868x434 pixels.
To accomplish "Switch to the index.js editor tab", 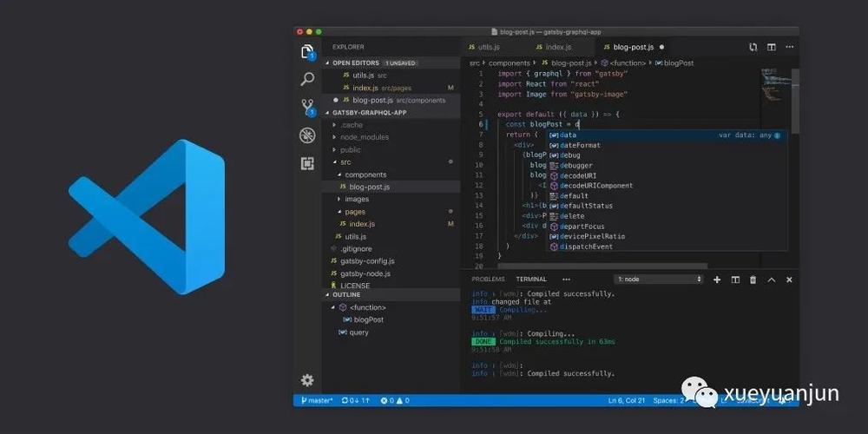I will coord(554,48).
